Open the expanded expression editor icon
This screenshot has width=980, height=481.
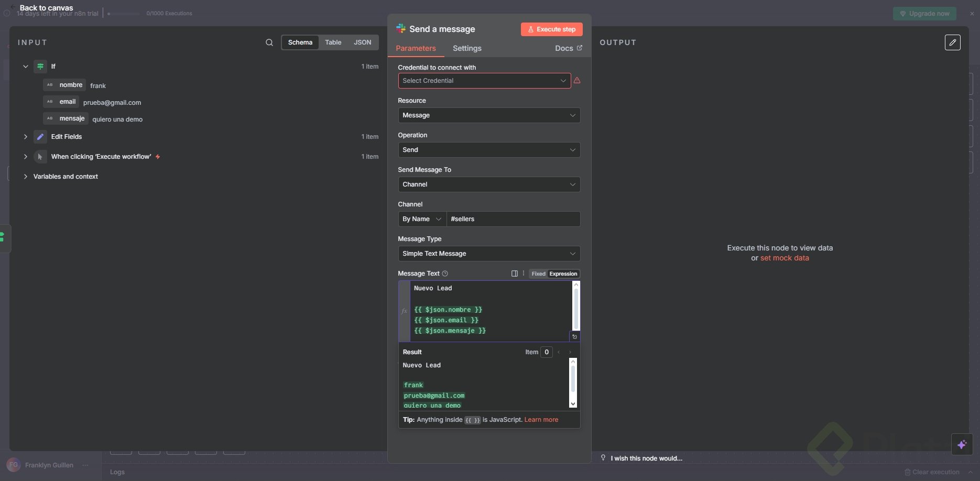click(x=574, y=336)
